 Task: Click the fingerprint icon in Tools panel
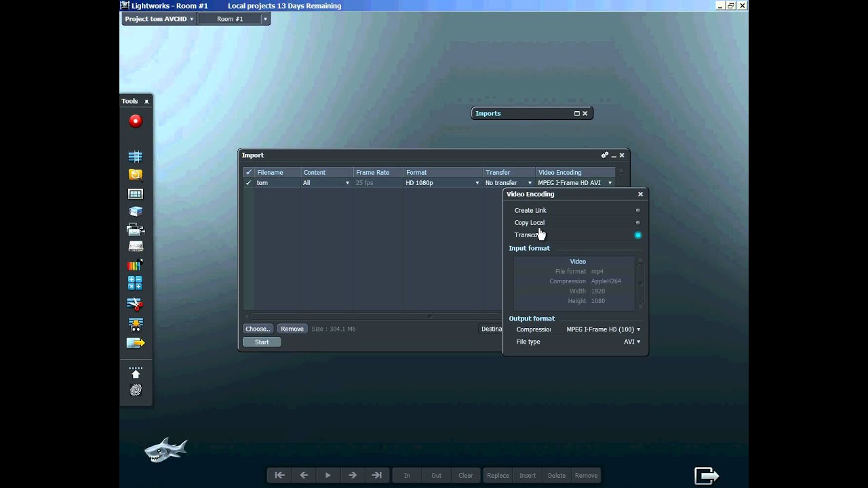click(136, 390)
